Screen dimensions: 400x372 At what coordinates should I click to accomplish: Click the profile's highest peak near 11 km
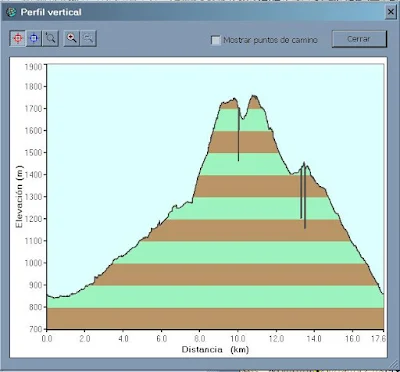pos(254,97)
